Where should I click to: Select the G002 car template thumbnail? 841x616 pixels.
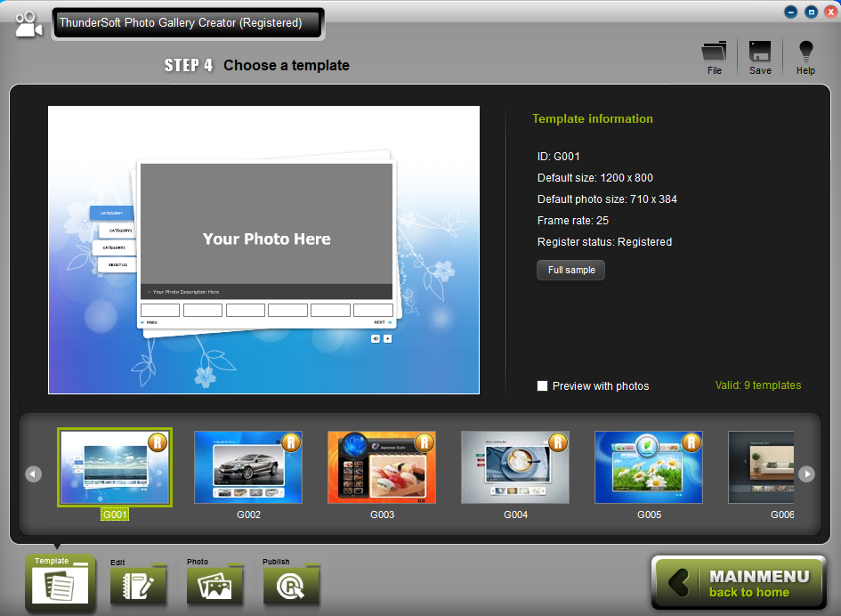[x=247, y=467]
